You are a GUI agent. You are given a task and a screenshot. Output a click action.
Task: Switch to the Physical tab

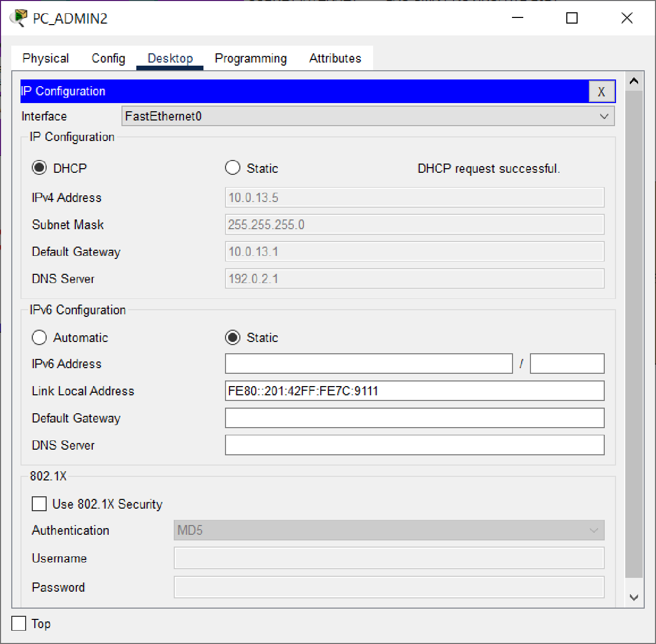46,58
